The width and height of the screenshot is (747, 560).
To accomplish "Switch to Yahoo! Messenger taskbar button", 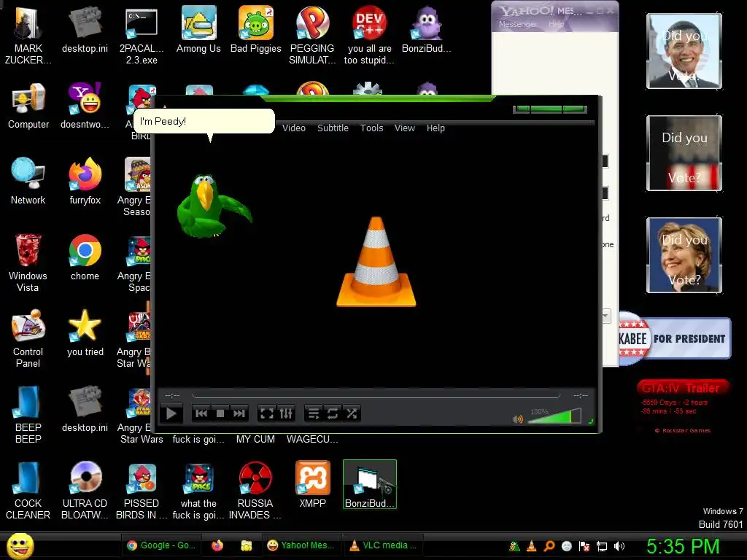I will pos(301,545).
